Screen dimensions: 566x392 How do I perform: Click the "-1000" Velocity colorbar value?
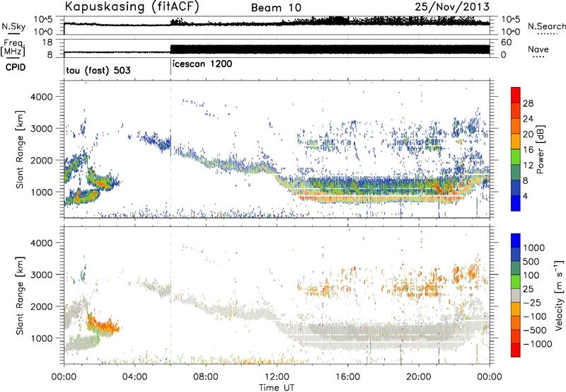(x=537, y=344)
